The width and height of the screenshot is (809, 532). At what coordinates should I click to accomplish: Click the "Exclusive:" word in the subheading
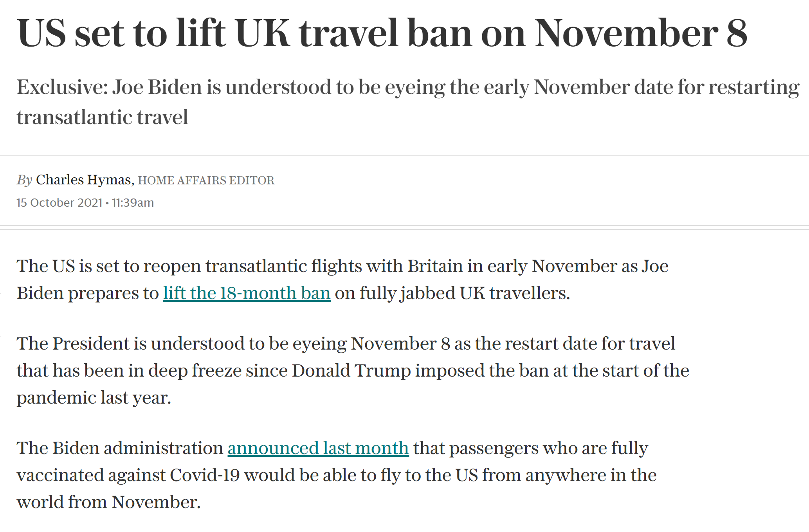[x=62, y=87]
